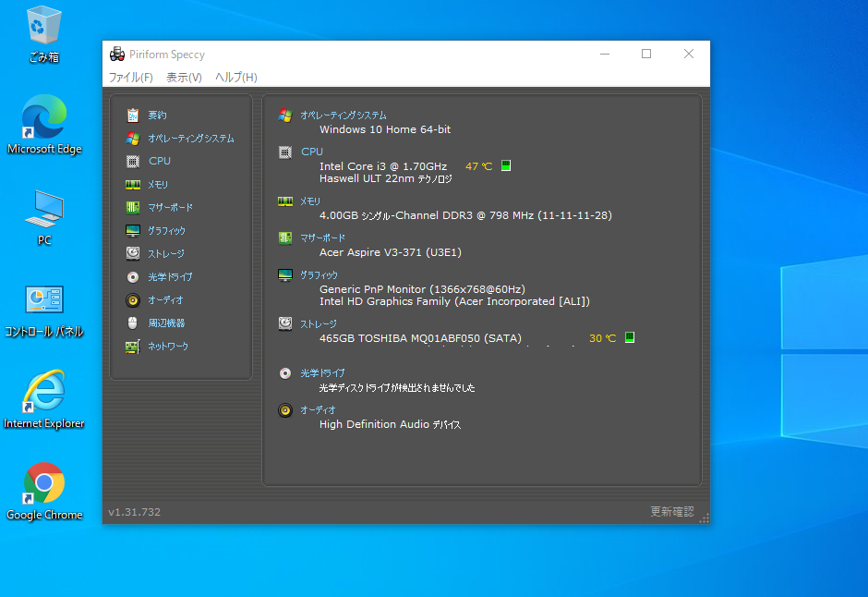The width and height of the screenshot is (868, 597).
Task: Click the グラフィック monitor icon in sidebar
Action: pos(133,230)
